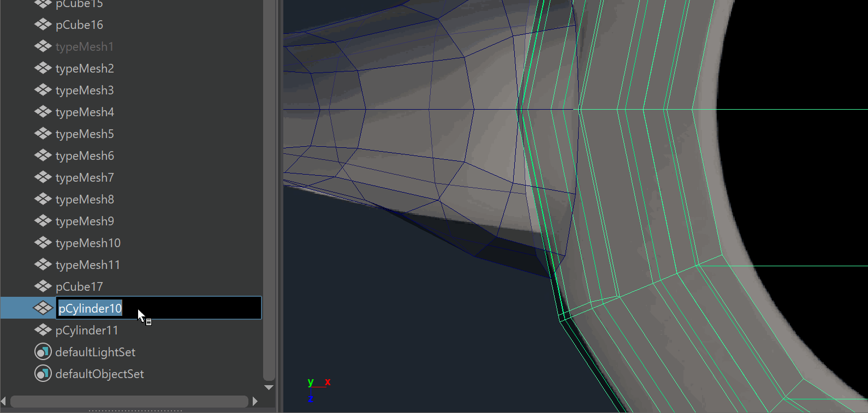Click the horizontal scrollbar left arrow
The image size is (868, 413).
tap(4, 402)
